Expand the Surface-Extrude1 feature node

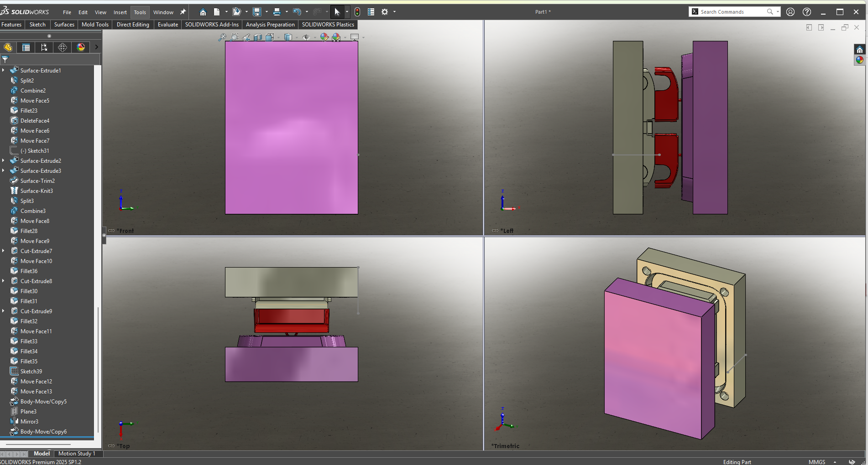point(3,70)
